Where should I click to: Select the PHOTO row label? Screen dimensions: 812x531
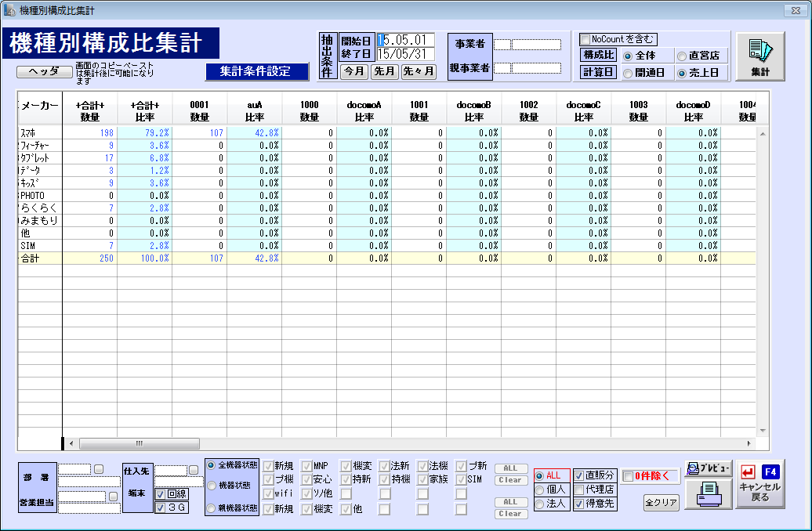pyautogui.click(x=40, y=196)
